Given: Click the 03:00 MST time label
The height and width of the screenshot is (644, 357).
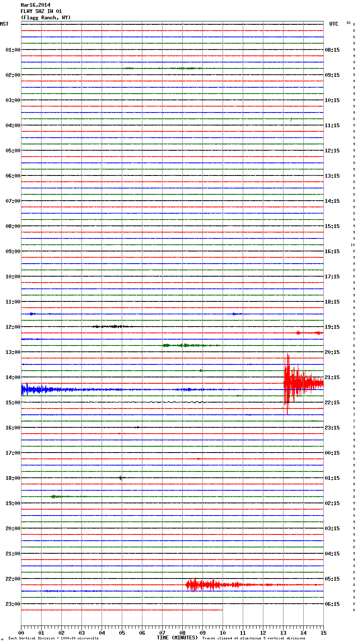Looking at the screenshot, I should (x=13, y=100).
